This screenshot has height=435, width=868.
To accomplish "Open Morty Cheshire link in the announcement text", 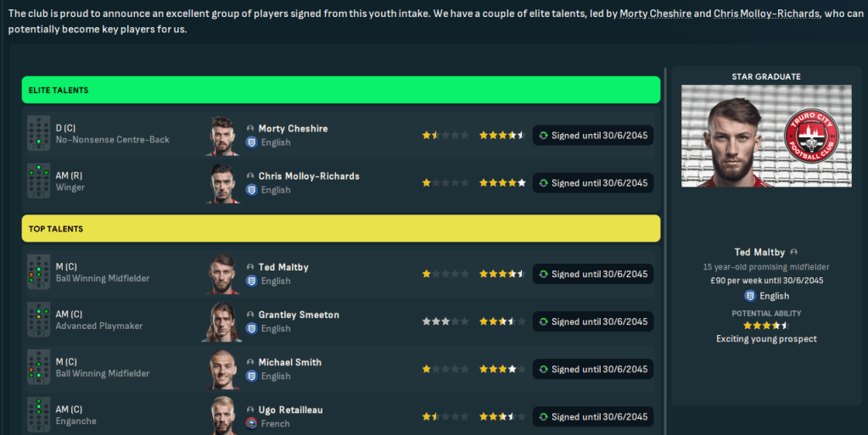I will point(655,14).
